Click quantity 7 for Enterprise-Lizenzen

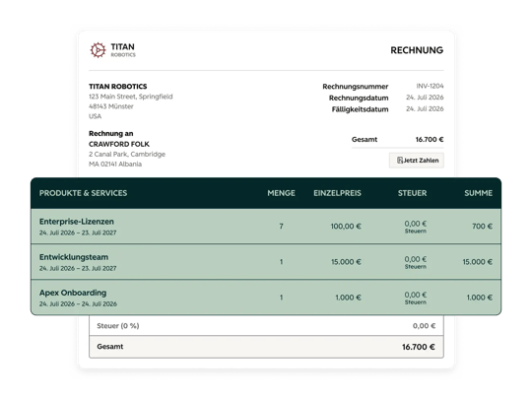pyautogui.click(x=281, y=227)
